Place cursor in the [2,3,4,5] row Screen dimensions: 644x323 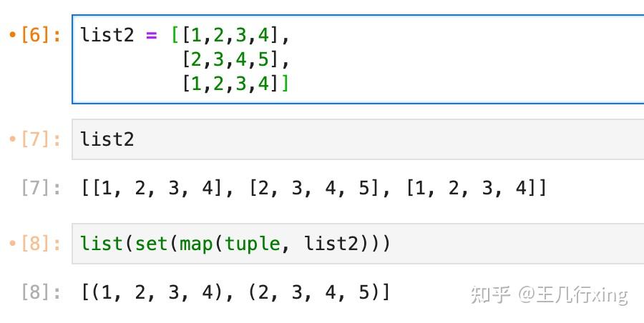235,59
